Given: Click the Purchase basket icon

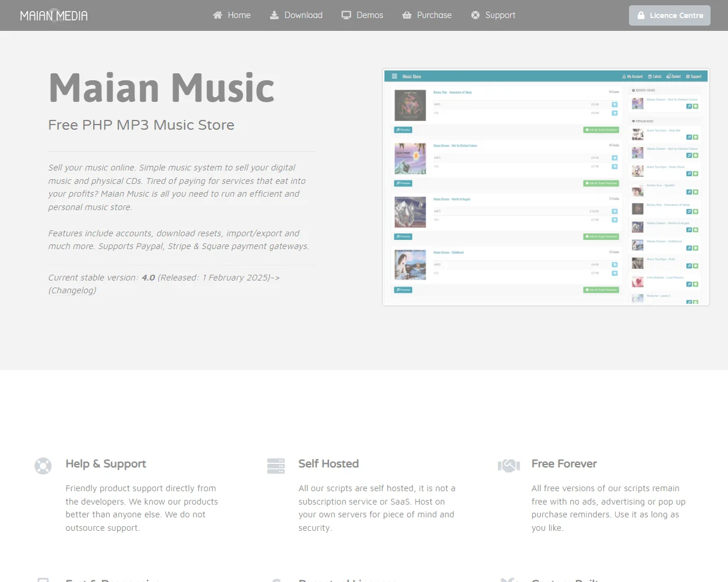Looking at the screenshot, I should [407, 15].
